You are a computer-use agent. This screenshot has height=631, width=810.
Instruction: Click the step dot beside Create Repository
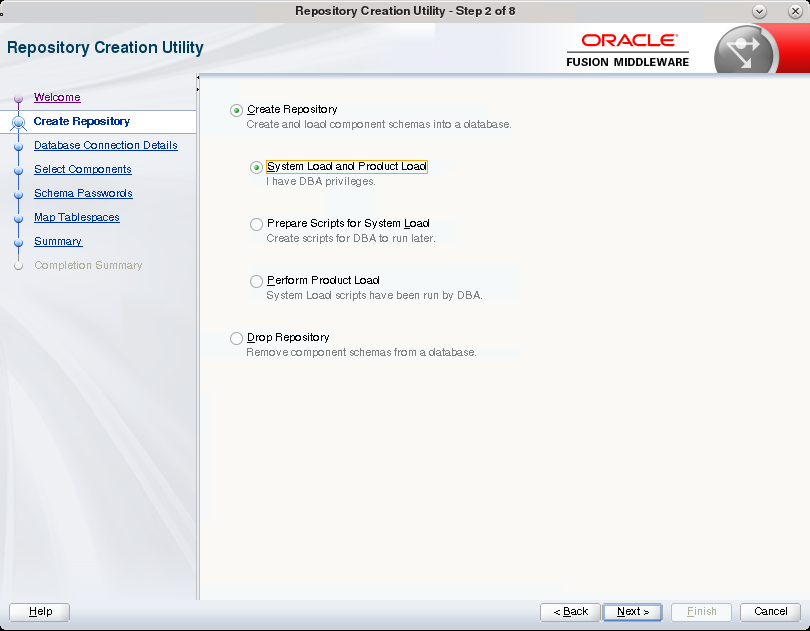pyautogui.click(x=17, y=121)
